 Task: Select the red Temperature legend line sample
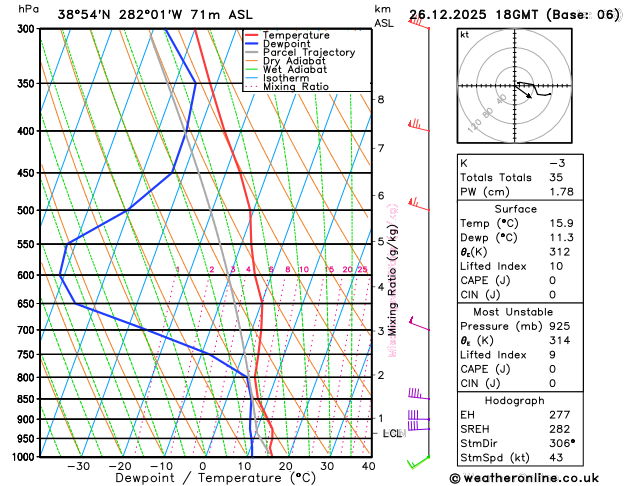(252, 35)
